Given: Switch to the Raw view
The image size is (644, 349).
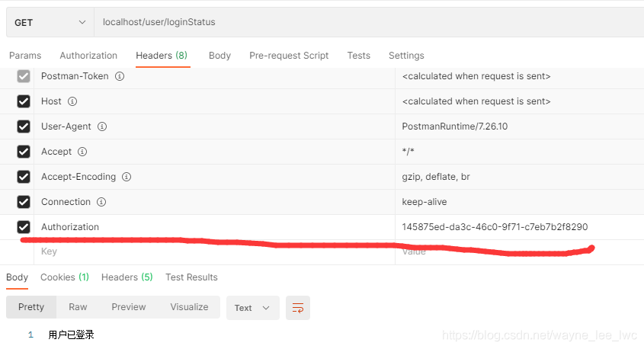Looking at the screenshot, I should 78,307.
